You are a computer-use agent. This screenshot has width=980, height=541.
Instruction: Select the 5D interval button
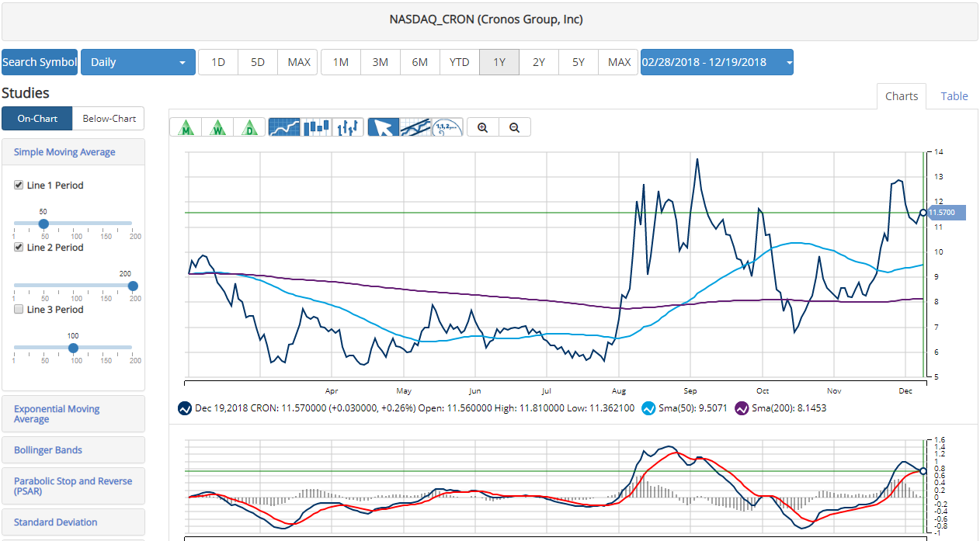tap(258, 62)
